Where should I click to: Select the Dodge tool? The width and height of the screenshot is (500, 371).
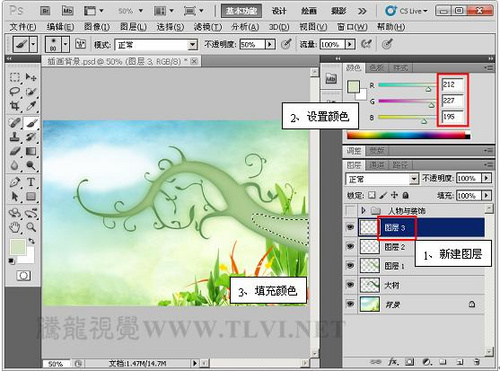[31, 165]
